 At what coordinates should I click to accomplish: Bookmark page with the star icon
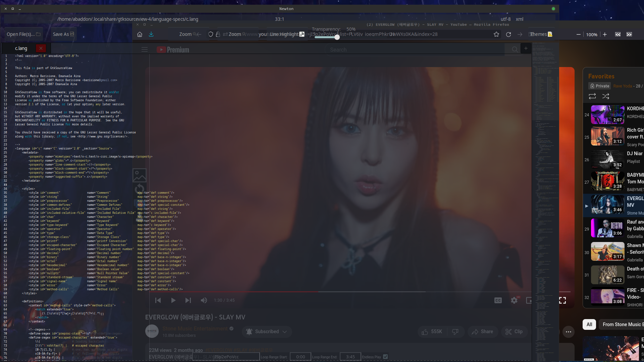(x=496, y=34)
